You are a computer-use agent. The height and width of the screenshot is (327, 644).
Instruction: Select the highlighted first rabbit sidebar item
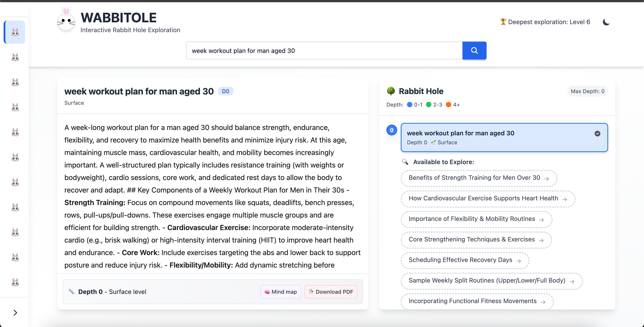(15, 32)
